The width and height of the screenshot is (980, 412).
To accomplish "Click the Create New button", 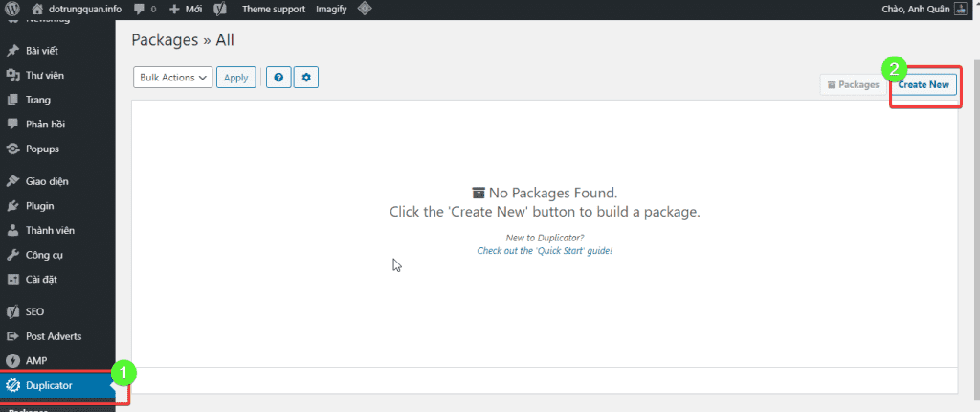I will coord(924,84).
